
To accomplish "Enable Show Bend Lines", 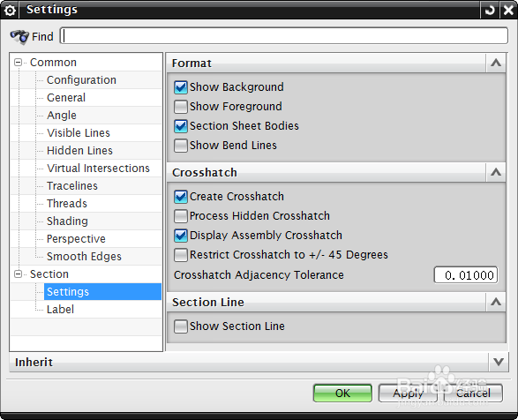I will 181,146.
